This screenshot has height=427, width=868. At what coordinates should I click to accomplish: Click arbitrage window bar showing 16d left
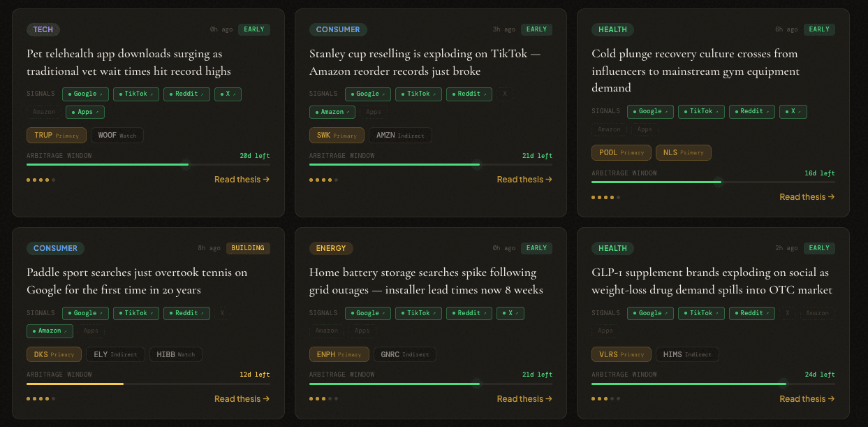pos(713,182)
